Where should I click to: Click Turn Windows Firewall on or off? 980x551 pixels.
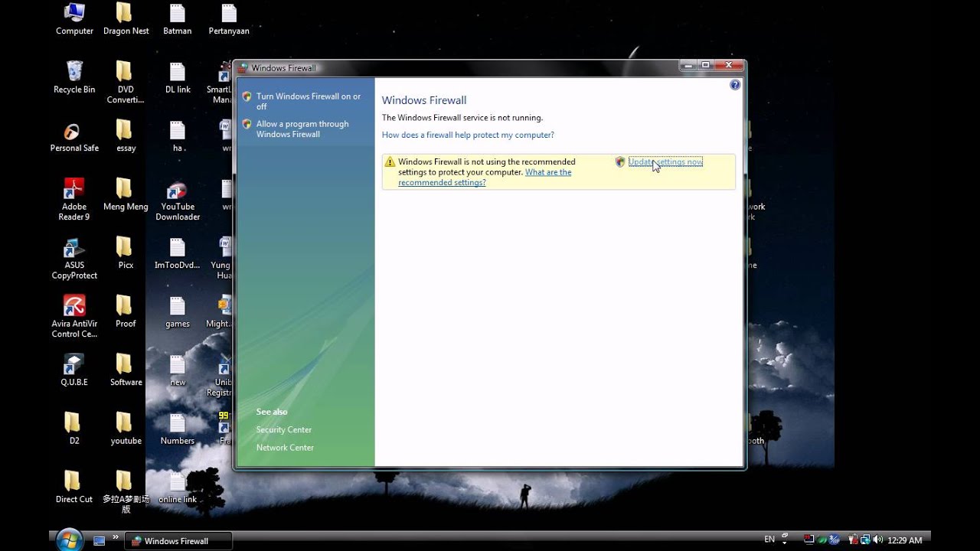coord(309,101)
